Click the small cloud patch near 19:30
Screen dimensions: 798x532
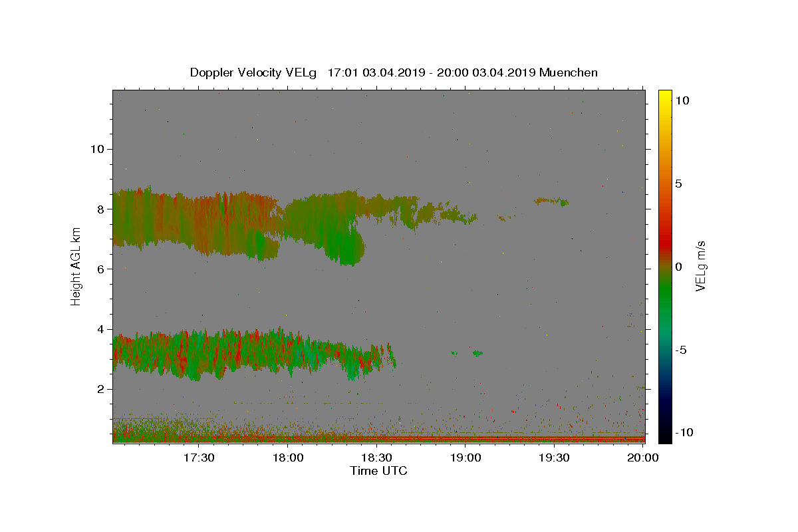[552, 201]
